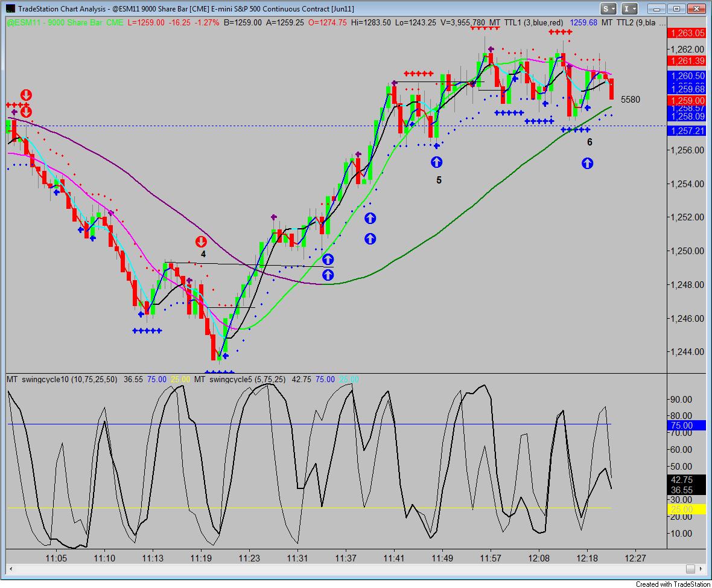
Task: Click the 11:05 time axis label
Action: coord(56,558)
